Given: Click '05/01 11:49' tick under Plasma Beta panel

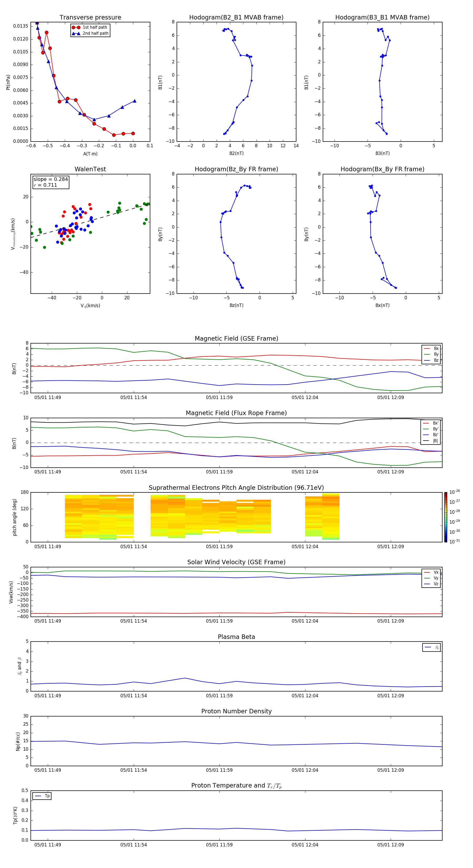Looking at the screenshot, I should click(48, 696).
